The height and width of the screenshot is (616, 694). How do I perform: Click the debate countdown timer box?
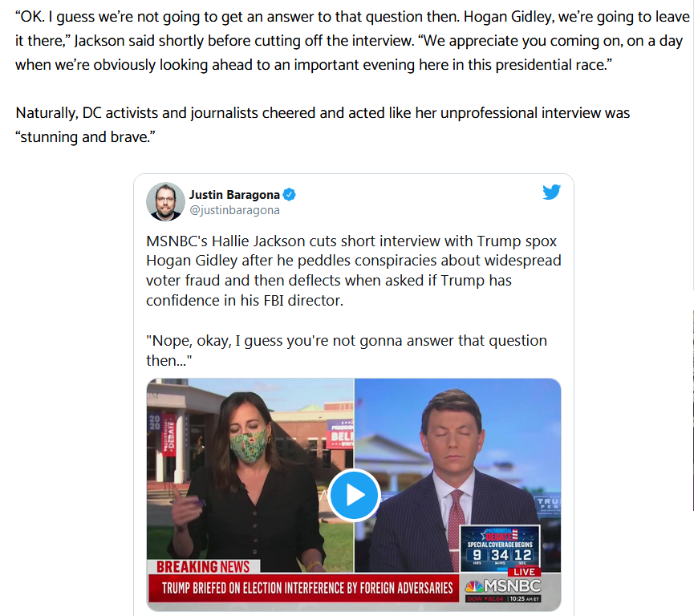click(x=500, y=549)
